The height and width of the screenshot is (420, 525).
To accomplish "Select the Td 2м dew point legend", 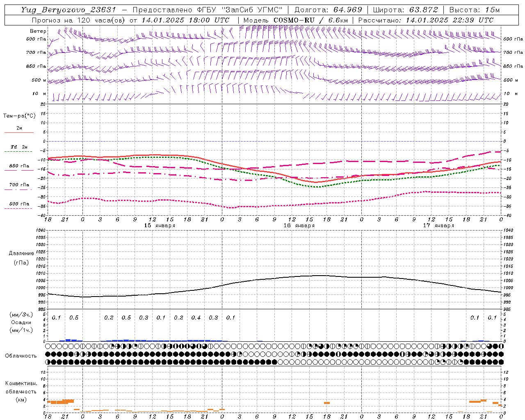I will tap(19, 149).
